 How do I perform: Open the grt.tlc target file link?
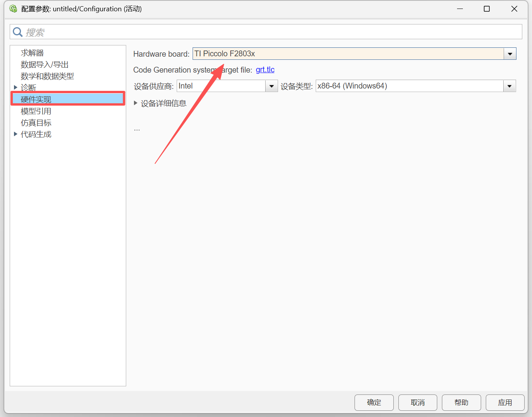tap(265, 69)
